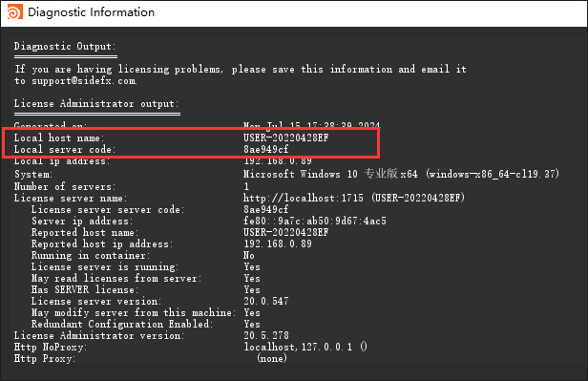Click the Houdini logo icon in title bar
Screen dimensions: 588x381
click(14, 11)
